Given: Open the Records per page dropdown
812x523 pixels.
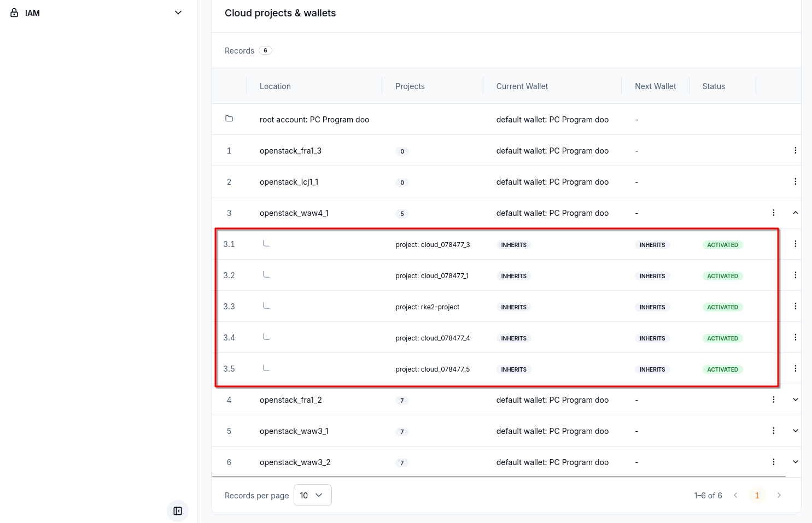Looking at the screenshot, I should click(313, 495).
